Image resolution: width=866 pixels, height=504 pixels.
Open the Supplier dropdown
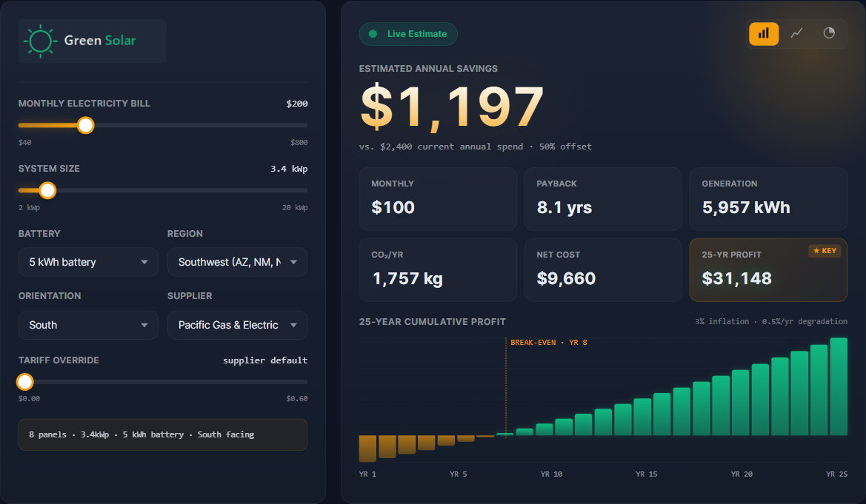coord(238,325)
